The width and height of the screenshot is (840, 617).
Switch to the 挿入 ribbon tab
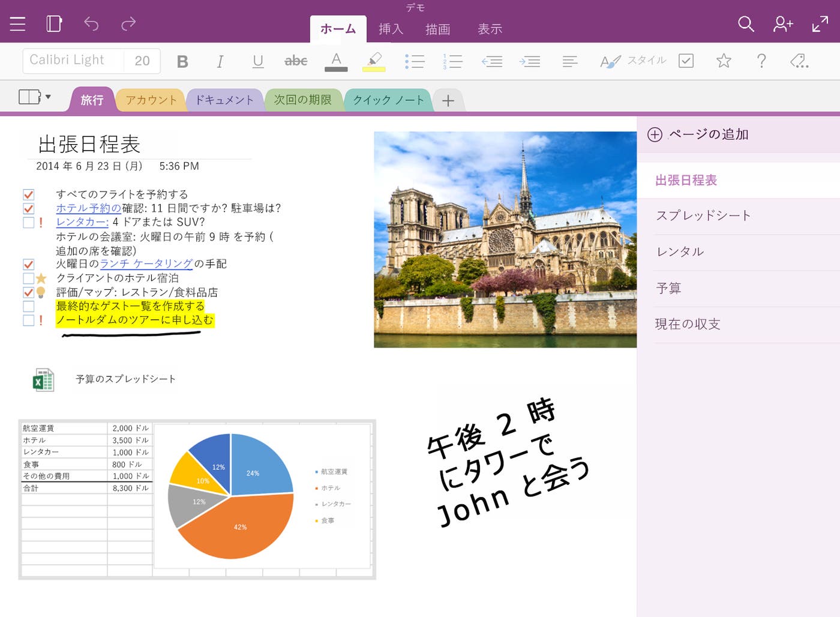pyautogui.click(x=391, y=29)
